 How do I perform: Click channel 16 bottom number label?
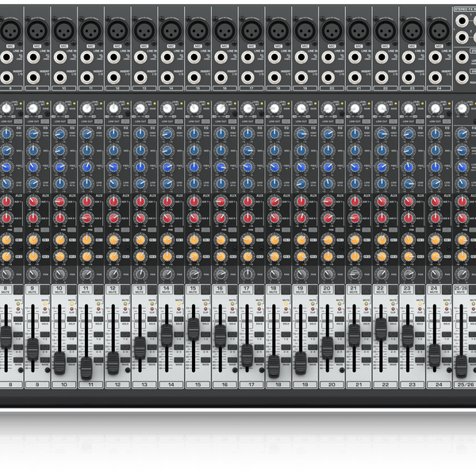[x=225, y=385]
